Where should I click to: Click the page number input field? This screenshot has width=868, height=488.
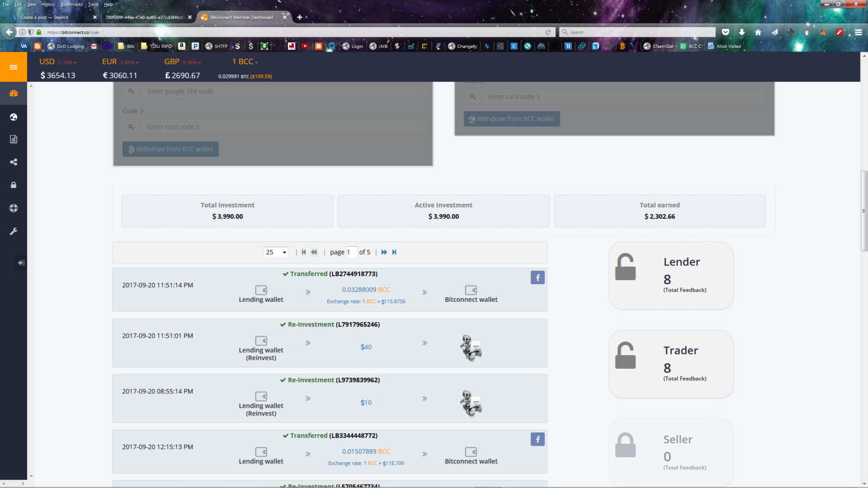[351, 252]
